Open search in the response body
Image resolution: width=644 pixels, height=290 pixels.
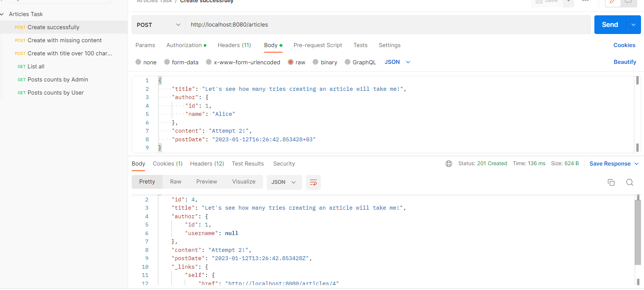pos(630,182)
